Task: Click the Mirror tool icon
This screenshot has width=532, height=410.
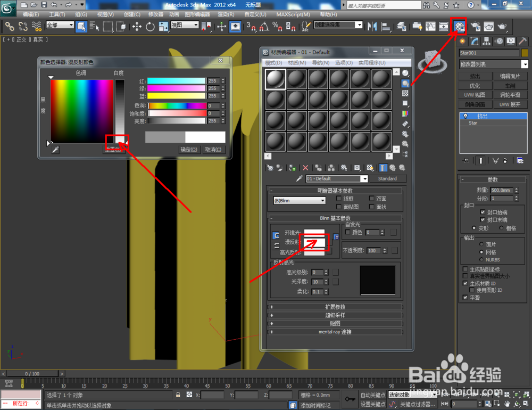Action: [x=372, y=27]
